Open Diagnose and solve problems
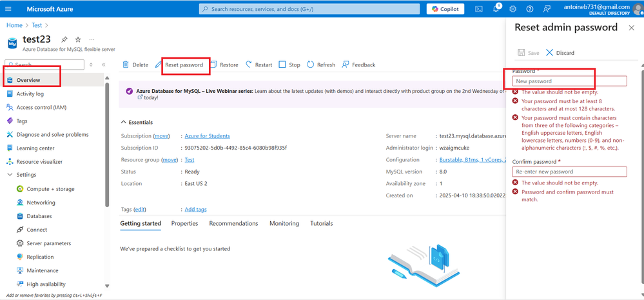Image resolution: width=644 pixels, height=300 pixels. pos(53,134)
